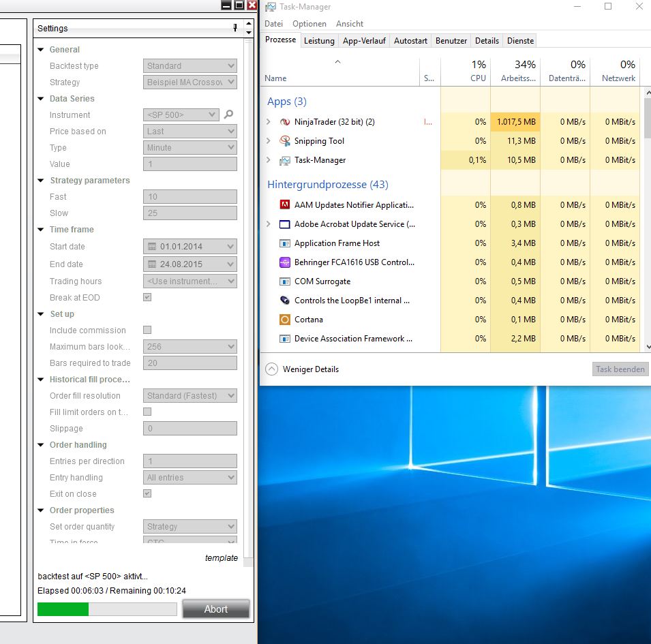The image size is (651, 644).
Task: Open the Optionen menu
Action: 309,24
